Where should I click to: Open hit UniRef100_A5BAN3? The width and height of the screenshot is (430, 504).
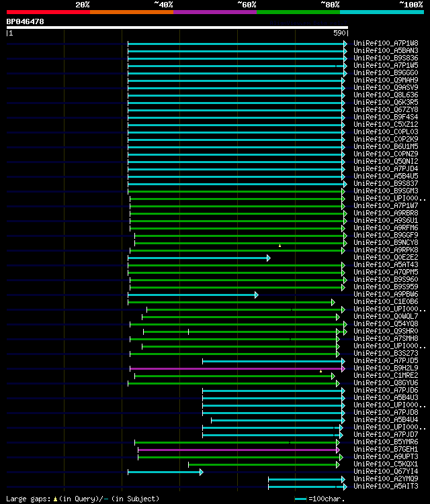click(386, 50)
